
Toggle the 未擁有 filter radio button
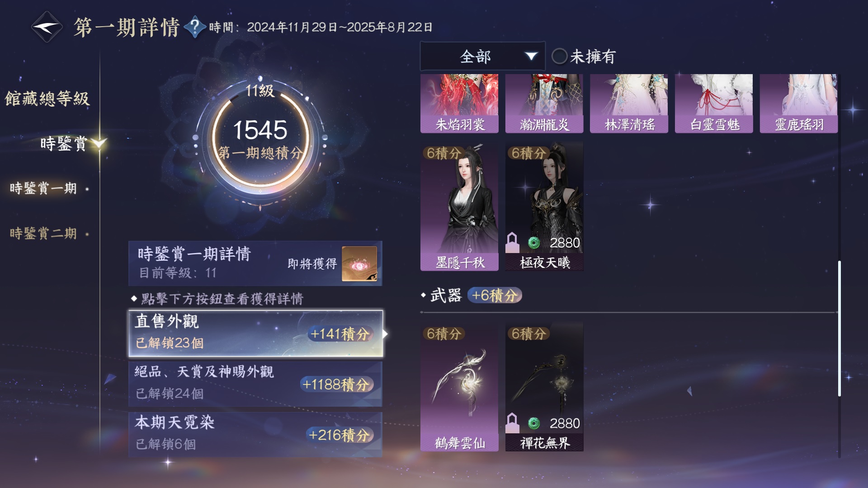point(560,56)
